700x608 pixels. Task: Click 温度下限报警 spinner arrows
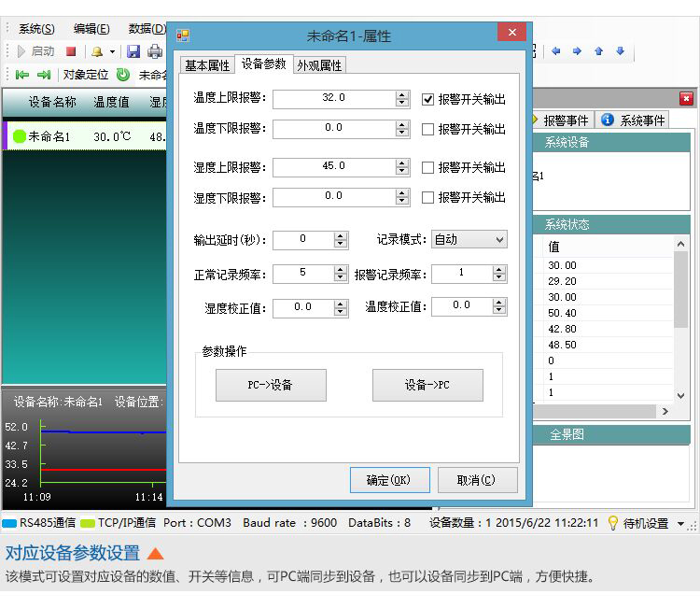pos(401,129)
